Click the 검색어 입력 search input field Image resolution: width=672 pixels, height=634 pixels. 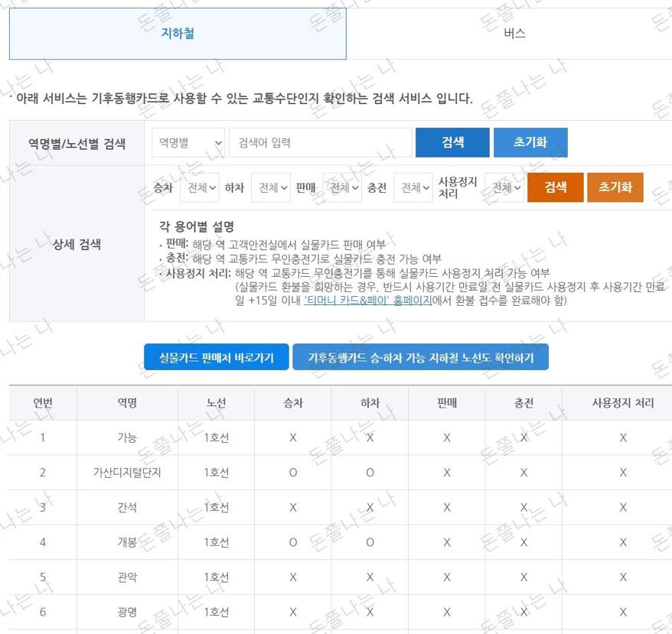click(321, 142)
